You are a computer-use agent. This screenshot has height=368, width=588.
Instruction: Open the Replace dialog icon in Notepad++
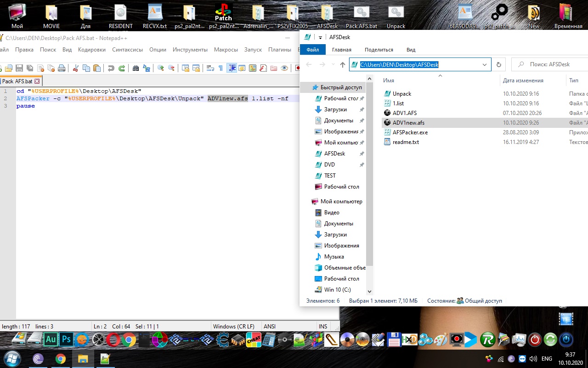[x=147, y=68]
